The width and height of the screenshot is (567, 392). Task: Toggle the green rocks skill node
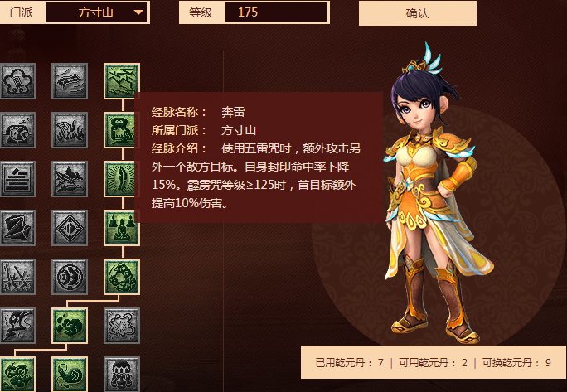click(70, 326)
